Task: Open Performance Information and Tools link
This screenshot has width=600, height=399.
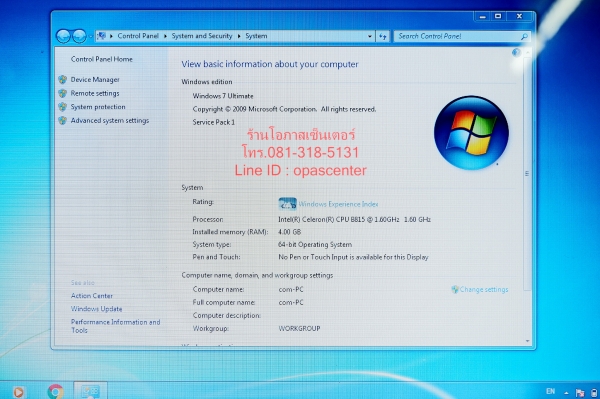Action: (x=116, y=326)
